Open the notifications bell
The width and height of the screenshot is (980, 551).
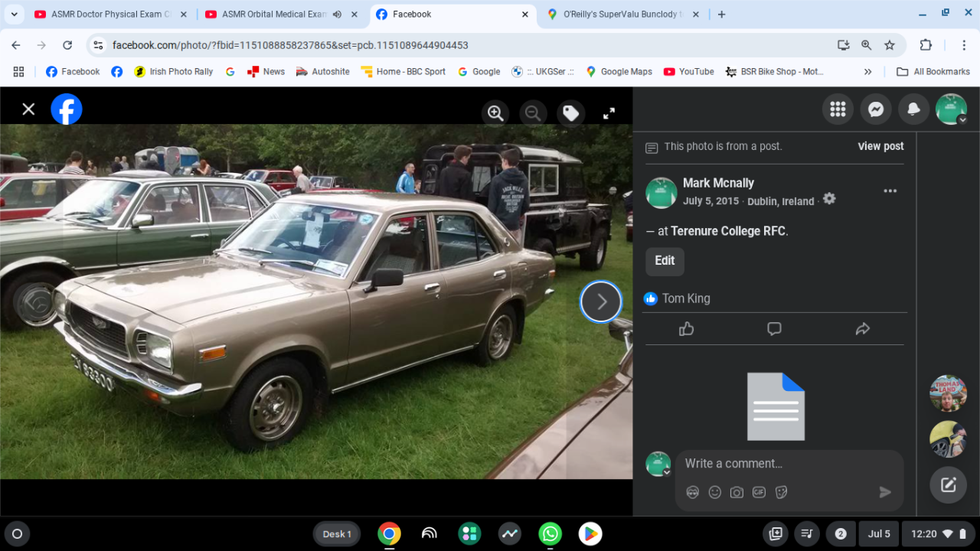913,109
